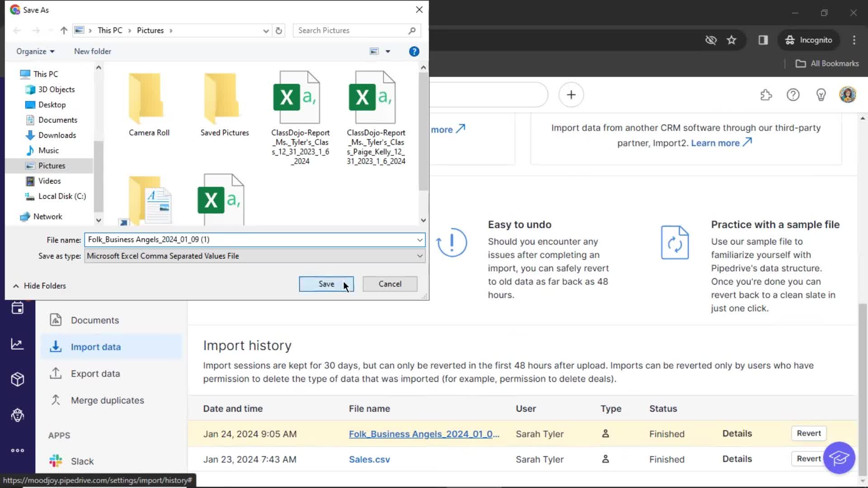Select ClassDojo-Report _Ms._Tyler's_Class_12_31_2023_1_6_2024 file
This screenshot has height=488, width=868.
pyautogui.click(x=300, y=118)
